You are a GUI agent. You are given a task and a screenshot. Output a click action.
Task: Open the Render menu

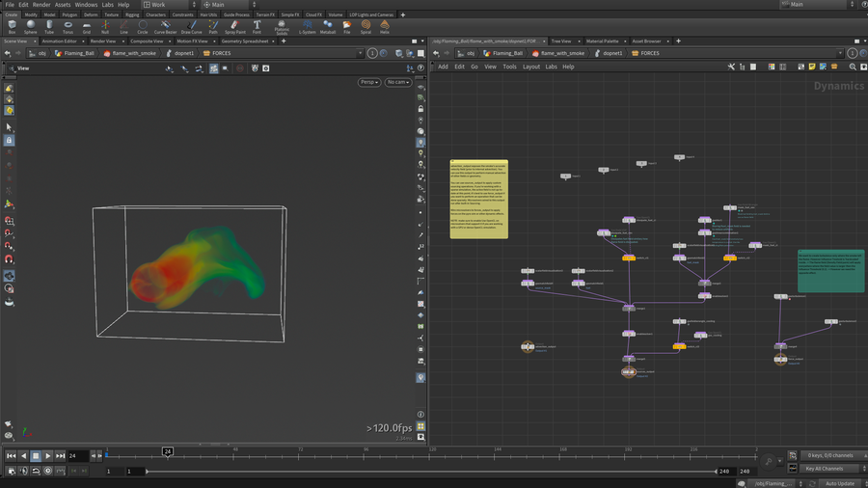(x=41, y=5)
